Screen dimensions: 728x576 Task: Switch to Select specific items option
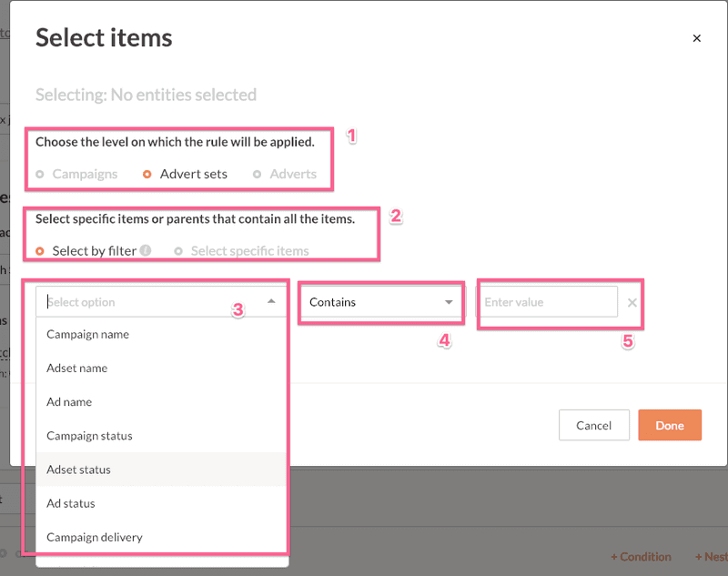(x=178, y=250)
